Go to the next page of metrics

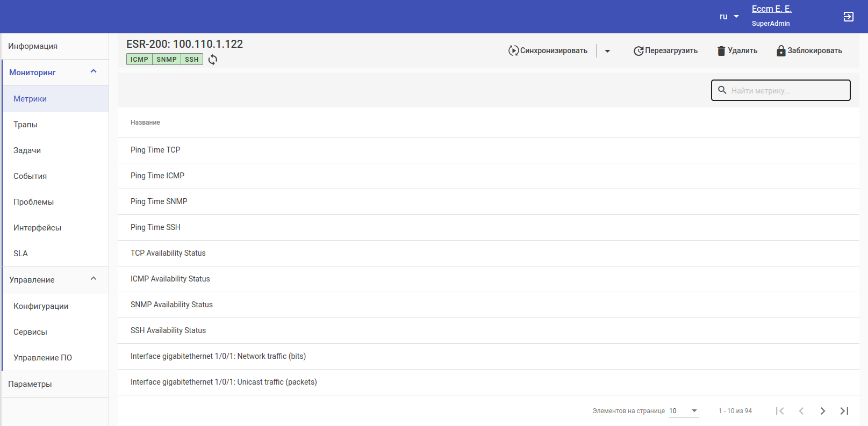[823, 411]
